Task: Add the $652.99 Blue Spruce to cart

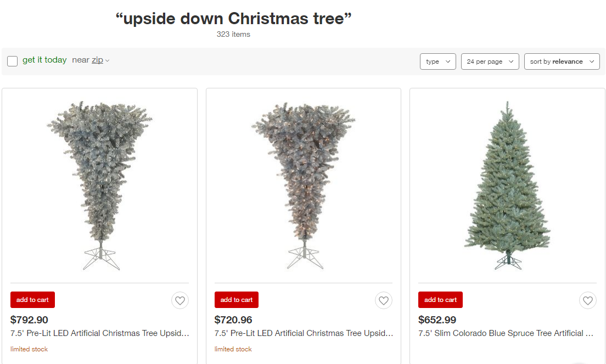Action: 440,300
